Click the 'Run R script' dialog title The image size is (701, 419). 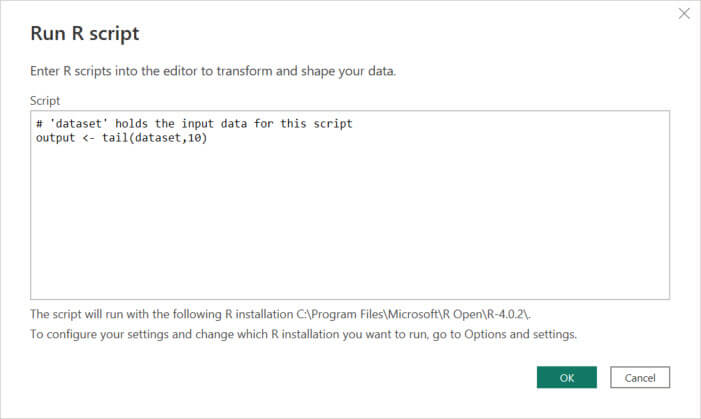tap(85, 34)
